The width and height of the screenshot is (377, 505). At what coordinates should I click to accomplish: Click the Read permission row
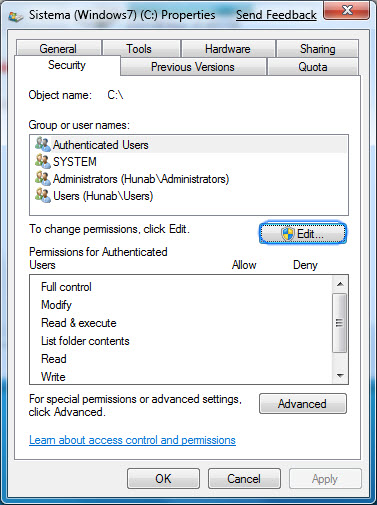pos(182,359)
